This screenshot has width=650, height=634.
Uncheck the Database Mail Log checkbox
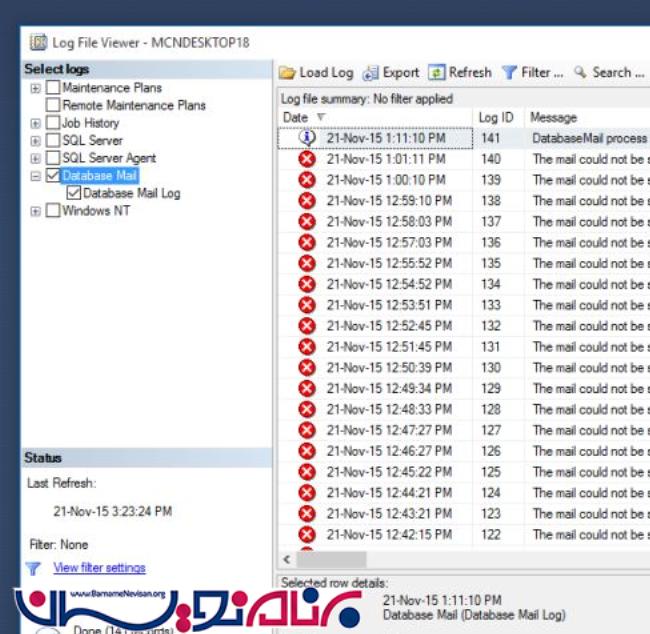coord(73,193)
